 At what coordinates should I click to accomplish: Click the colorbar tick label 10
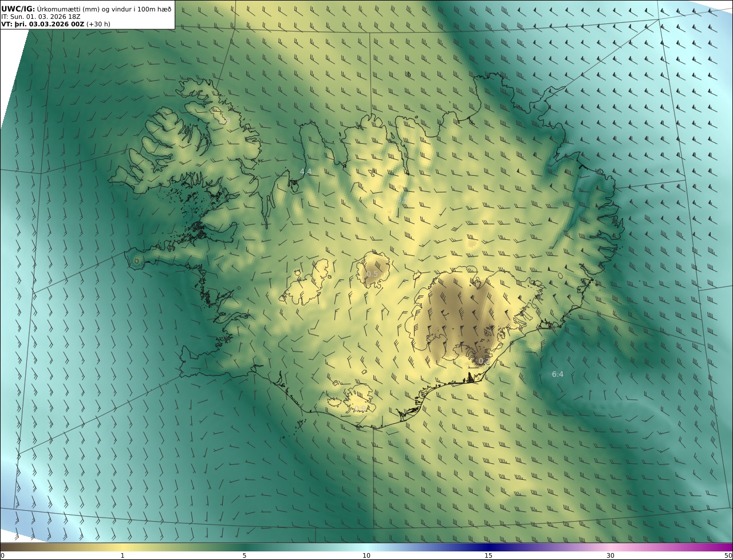pos(366,555)
